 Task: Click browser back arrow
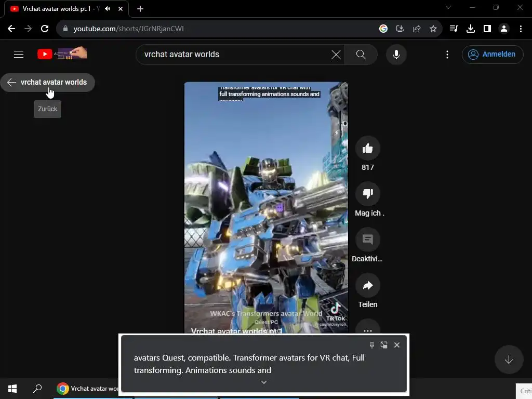point(11,29)
